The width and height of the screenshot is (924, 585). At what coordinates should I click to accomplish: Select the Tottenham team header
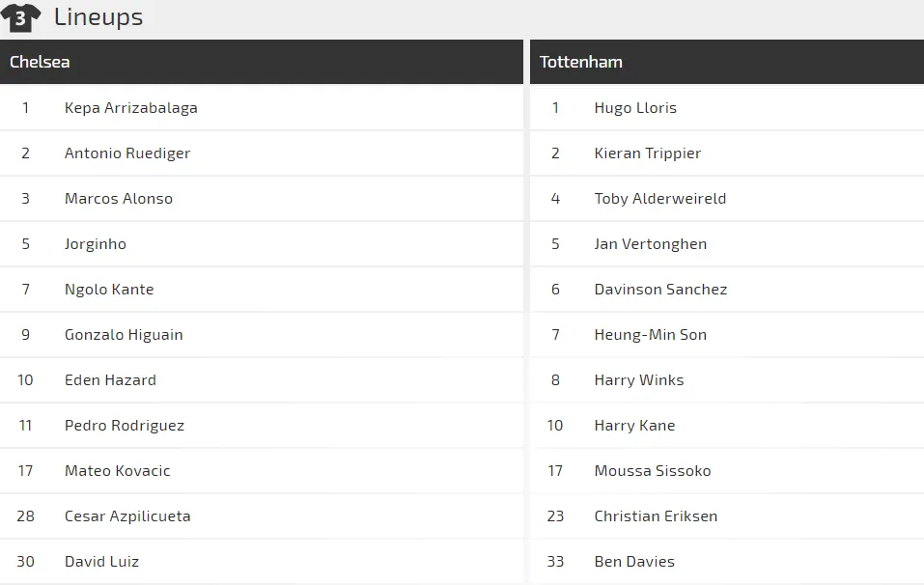(x=580, y=62)
